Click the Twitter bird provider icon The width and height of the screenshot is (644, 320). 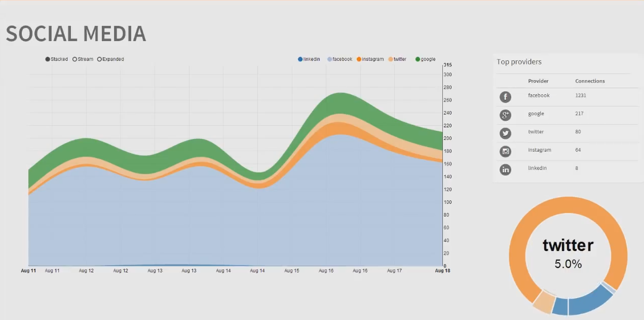pos(505,133)
